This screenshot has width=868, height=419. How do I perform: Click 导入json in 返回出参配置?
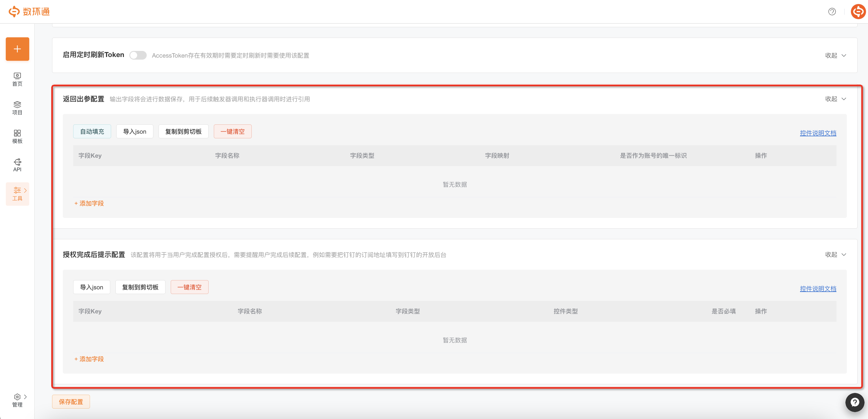tap(135, 131)
